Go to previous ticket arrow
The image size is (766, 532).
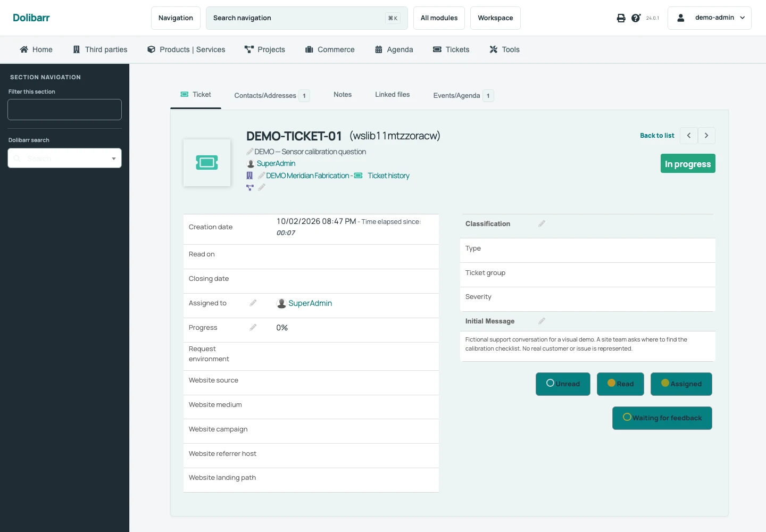(689, 136)
